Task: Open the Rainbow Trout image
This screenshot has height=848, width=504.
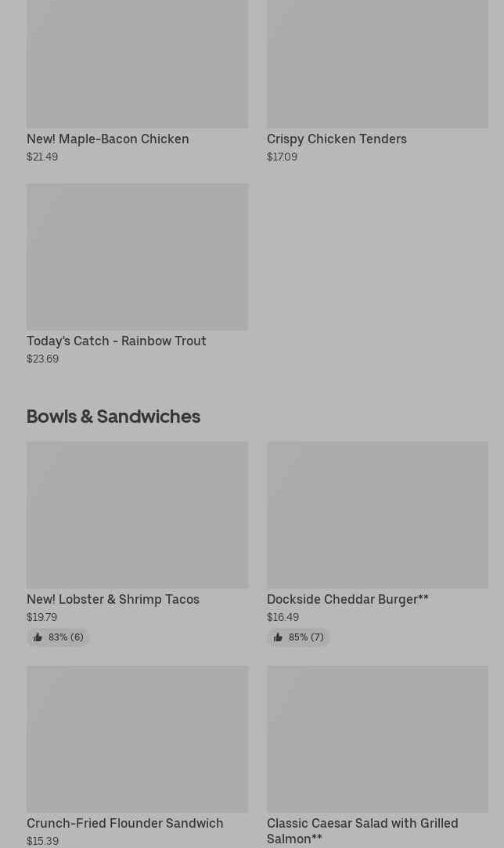Action: (137, 257)
